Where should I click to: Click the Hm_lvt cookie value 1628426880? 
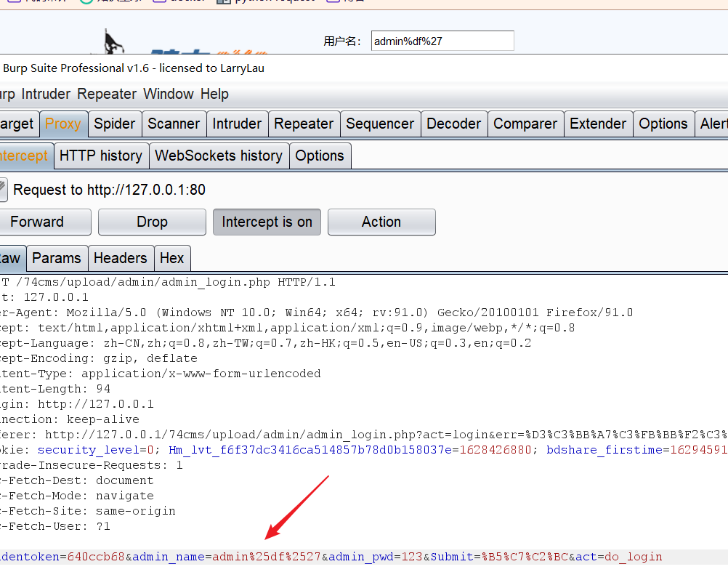pyautogui.click(x=496, y=450)
